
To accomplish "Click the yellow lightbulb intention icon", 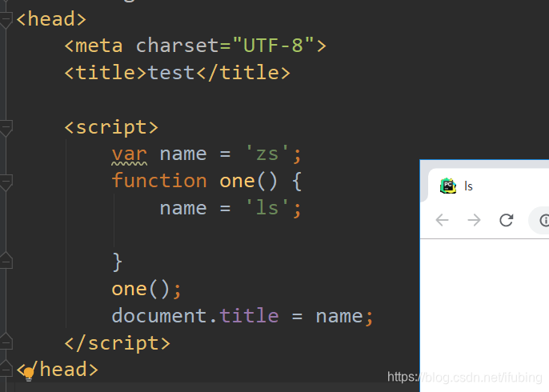I will click(29, 374).
